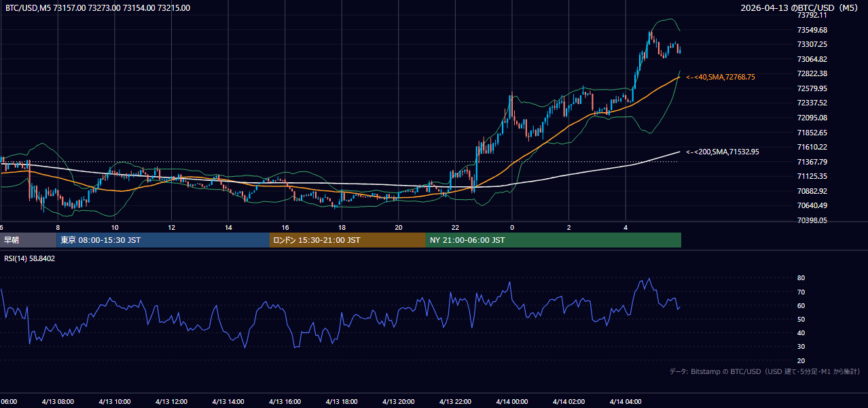This screenshot has width=868, height=408.
Task: Click price axis value 71610.22
Action: point(812,147)
